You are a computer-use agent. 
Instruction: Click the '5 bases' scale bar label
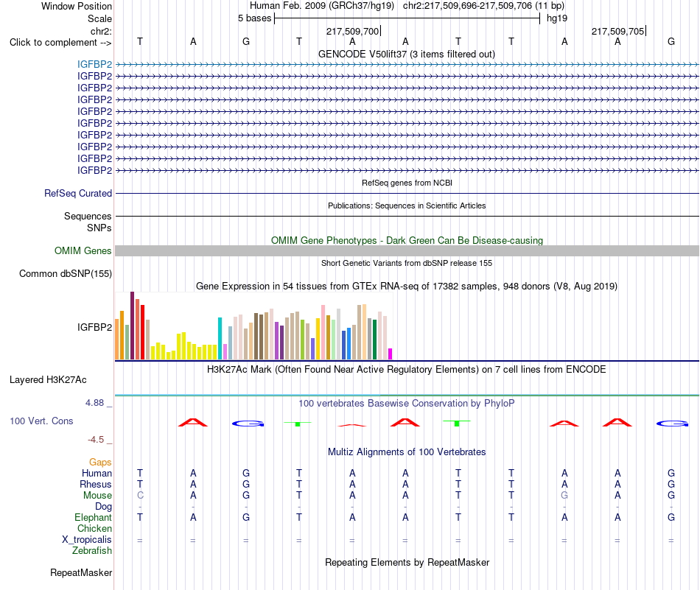pos(254,18)
